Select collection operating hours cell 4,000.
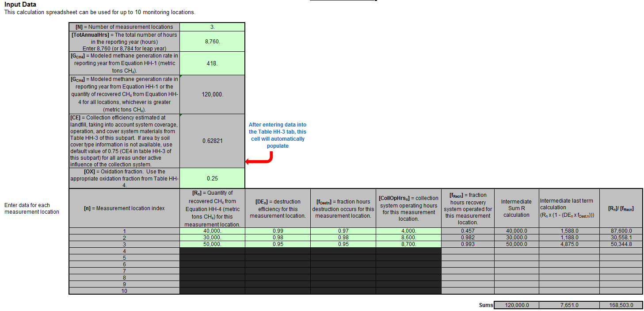Screen dimensions: 644x311 tap(408, 231)
